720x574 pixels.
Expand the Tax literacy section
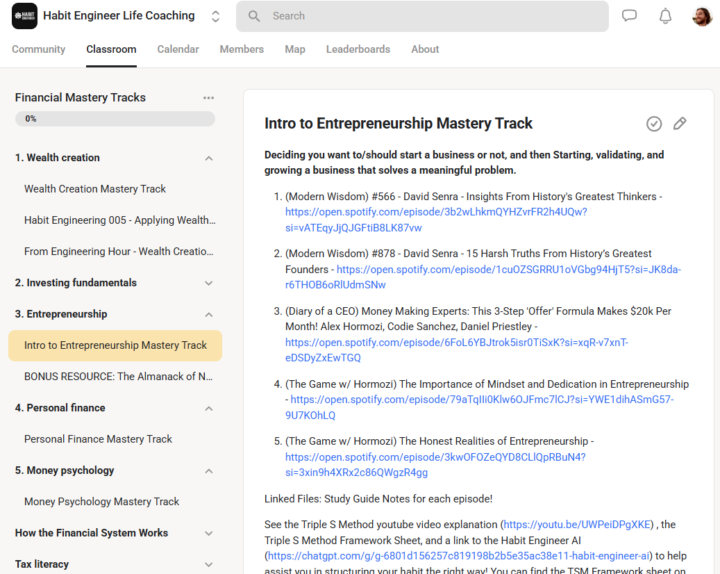coord(209,564)
